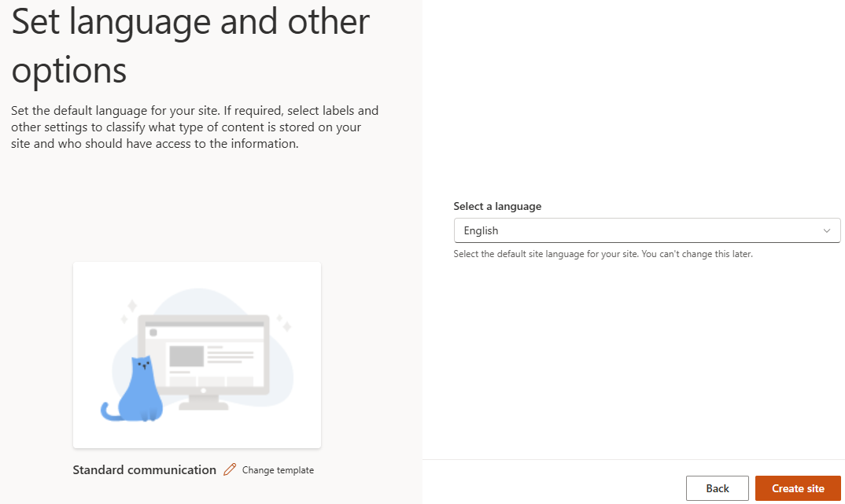Click the pencil icon beside Change template
This screenshot has width=845, height=504.
(230, 469)
